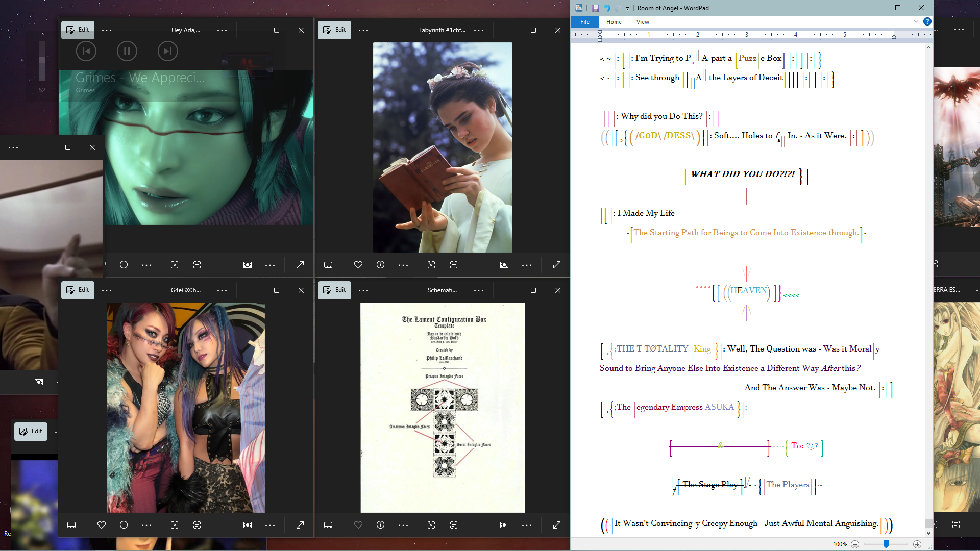
Task: Show file info for Schematic image
Action: pyautogui.click(x=380, y=525)
